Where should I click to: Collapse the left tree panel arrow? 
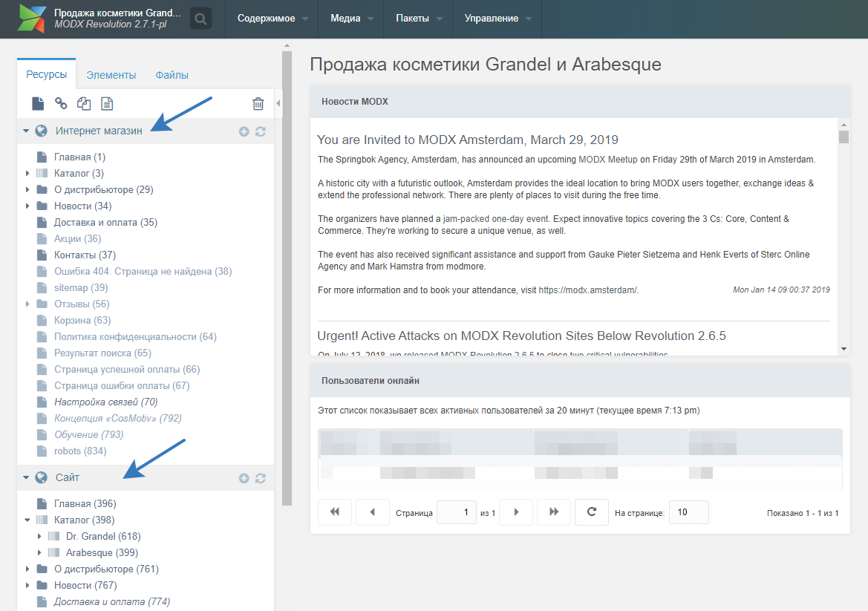click(x=278, y=103)
